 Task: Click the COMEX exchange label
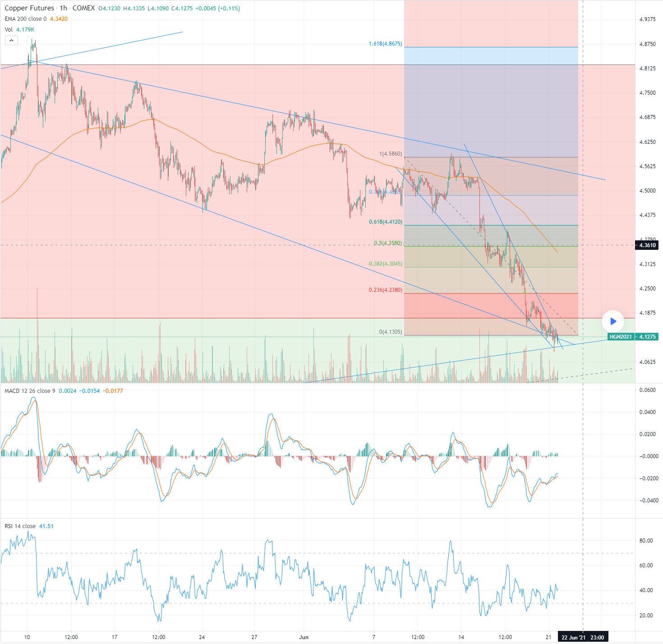coord(84,8)
